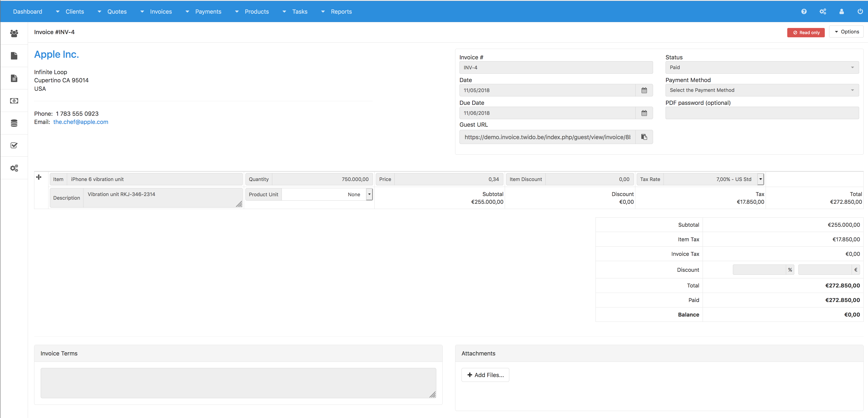This screenshot has height=418, width=868.
Task: Click the Due Date field 11/06/2018
Action: (547, 113)
